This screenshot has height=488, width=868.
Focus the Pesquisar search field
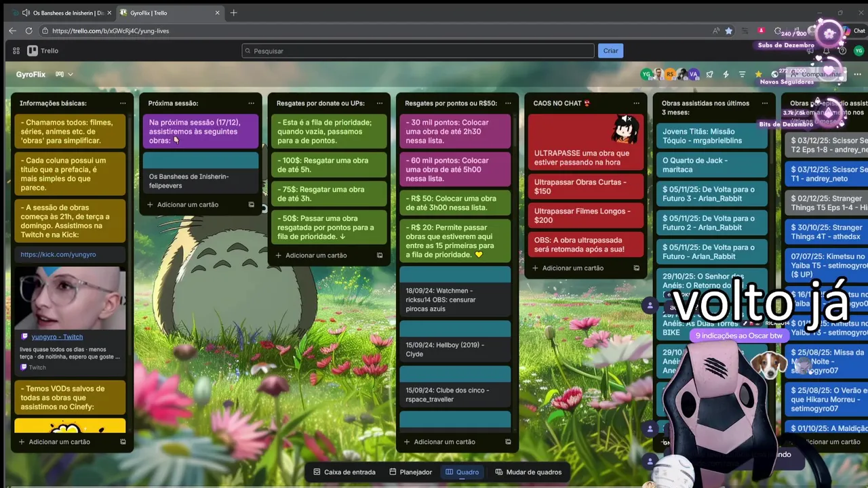pos(418,51)
